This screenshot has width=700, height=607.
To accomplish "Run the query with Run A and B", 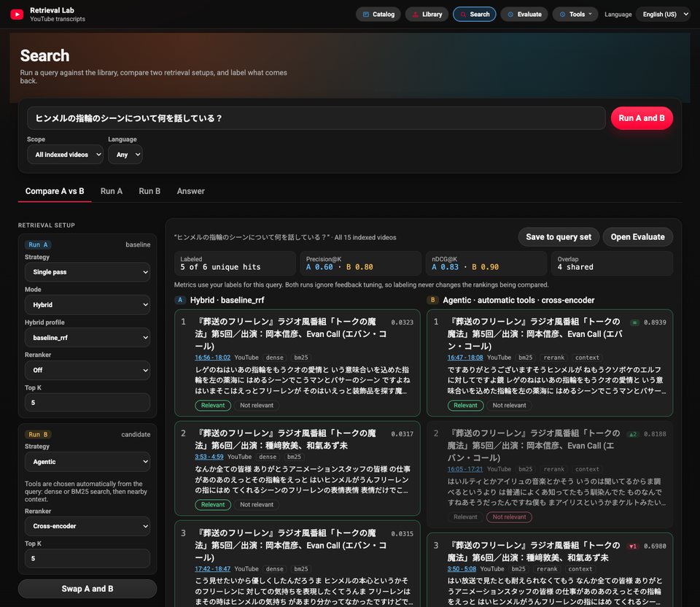I will tap(642, 118).
